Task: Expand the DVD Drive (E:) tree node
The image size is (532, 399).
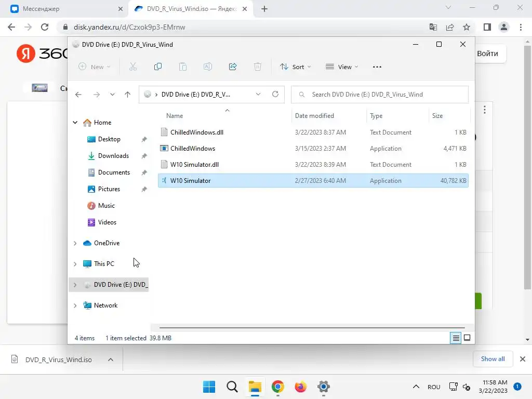Action: tap(75, 285)
